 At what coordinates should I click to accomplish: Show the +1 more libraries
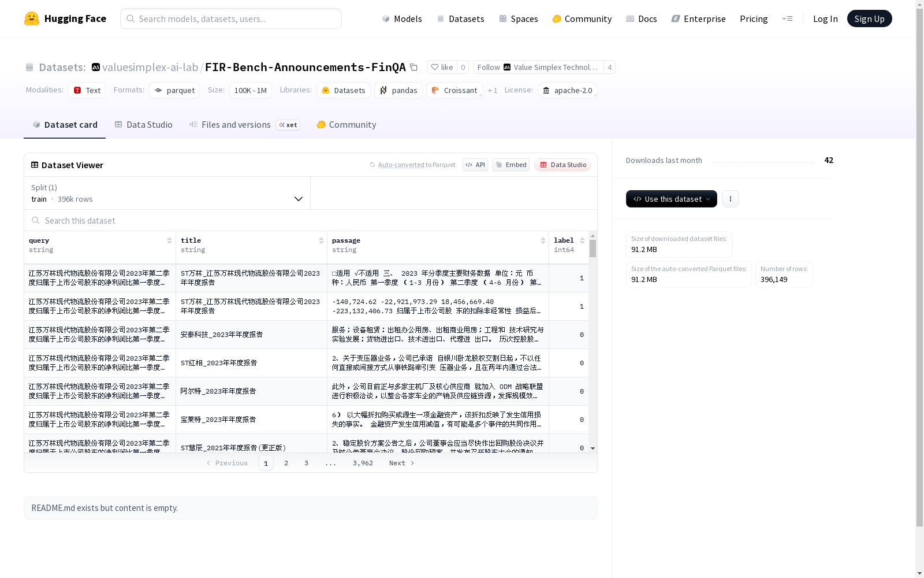tap(493, 90)
